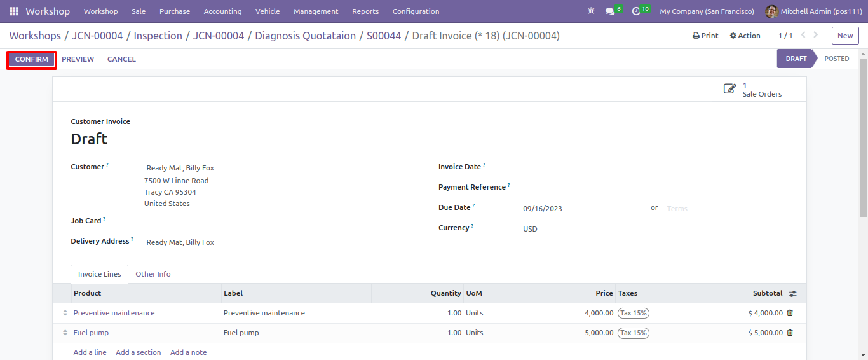This screenshot has width=868, height=360.
Task: Click the Fuel pump row drag handle
Action: point(65,333)
